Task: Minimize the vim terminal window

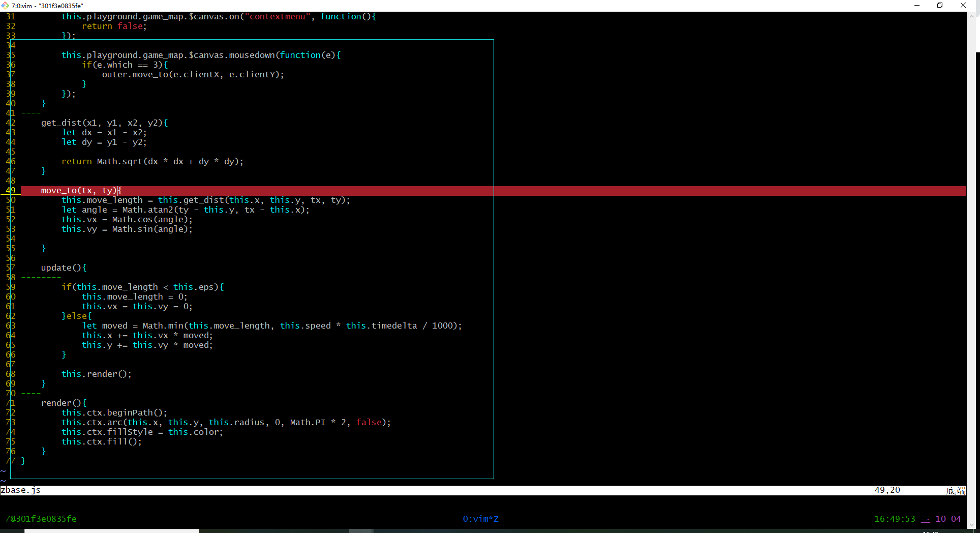Action: tap(917, 6)
